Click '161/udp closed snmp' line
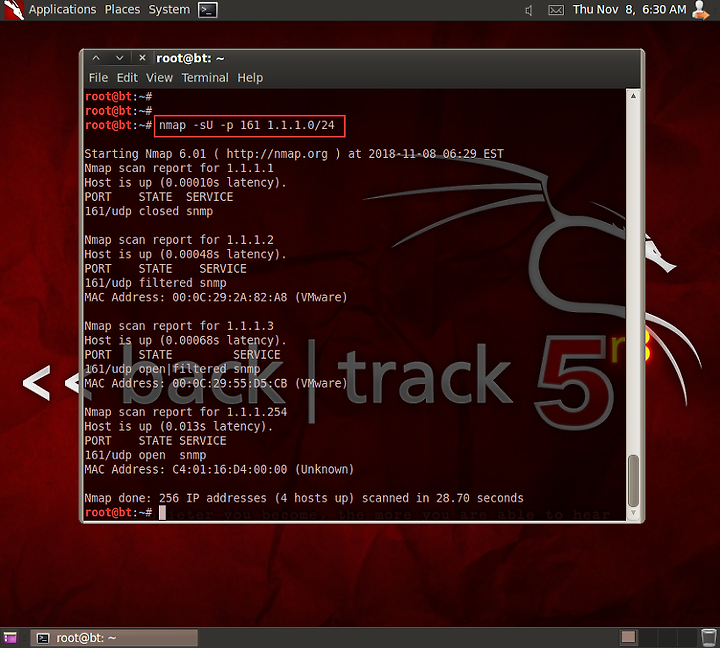720x648 pixels. coord(149,211)
